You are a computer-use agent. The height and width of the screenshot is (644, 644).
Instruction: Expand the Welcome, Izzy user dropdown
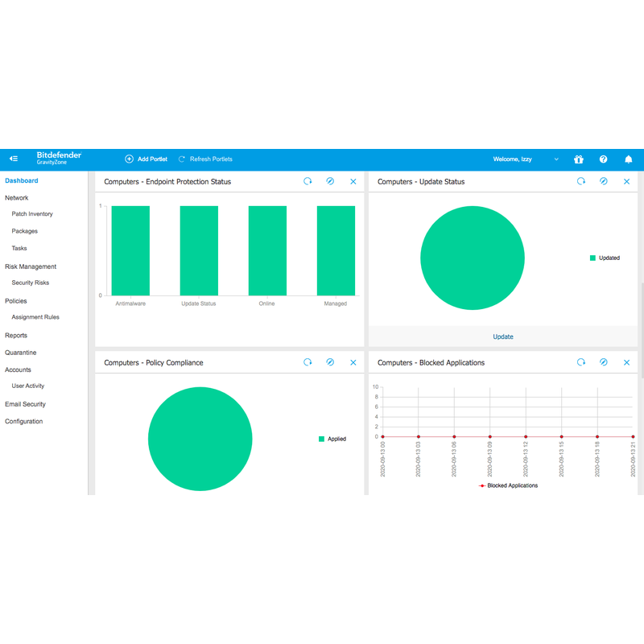click(556, 159)
